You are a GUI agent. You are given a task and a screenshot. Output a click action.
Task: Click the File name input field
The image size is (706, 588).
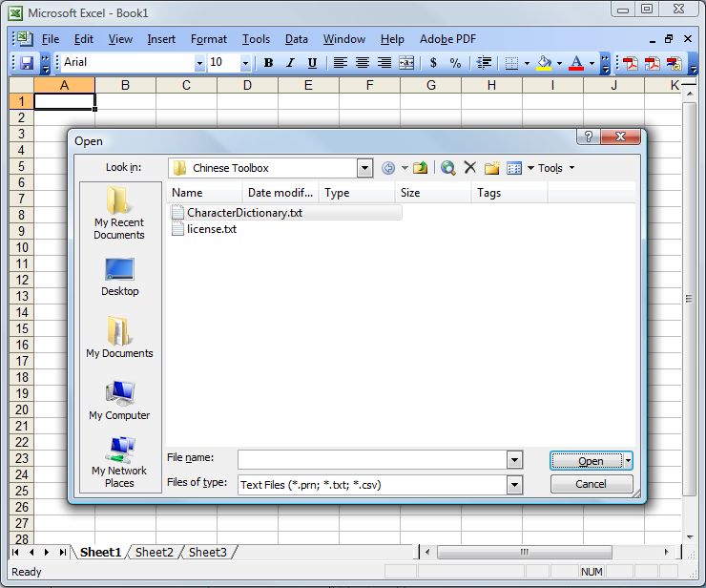click(372, 460)
